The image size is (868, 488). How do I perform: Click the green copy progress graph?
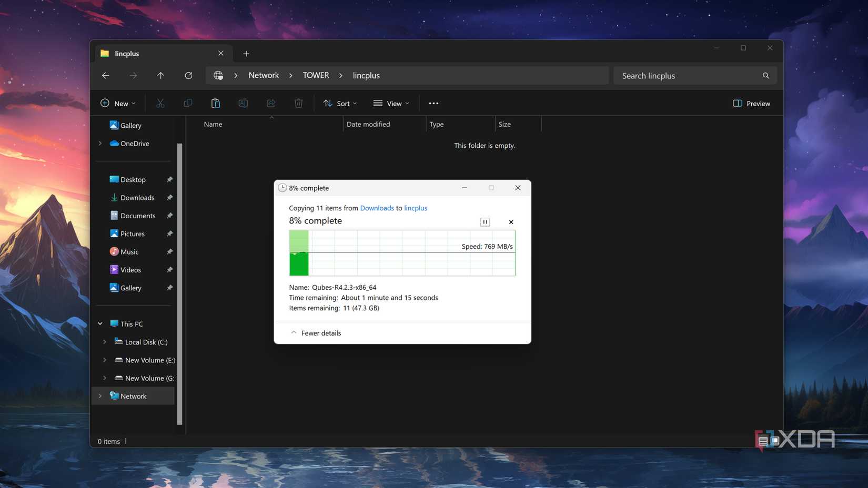[402, 253]
